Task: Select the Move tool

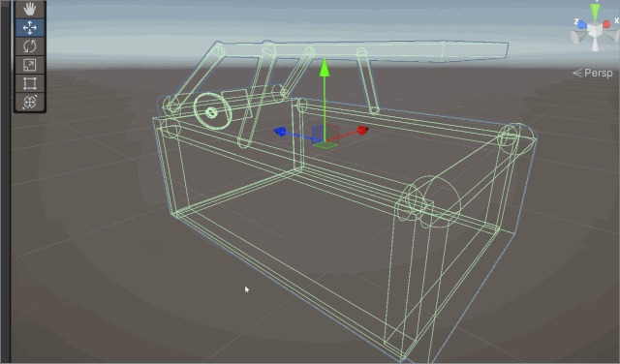Action: (x=30, y=28)
